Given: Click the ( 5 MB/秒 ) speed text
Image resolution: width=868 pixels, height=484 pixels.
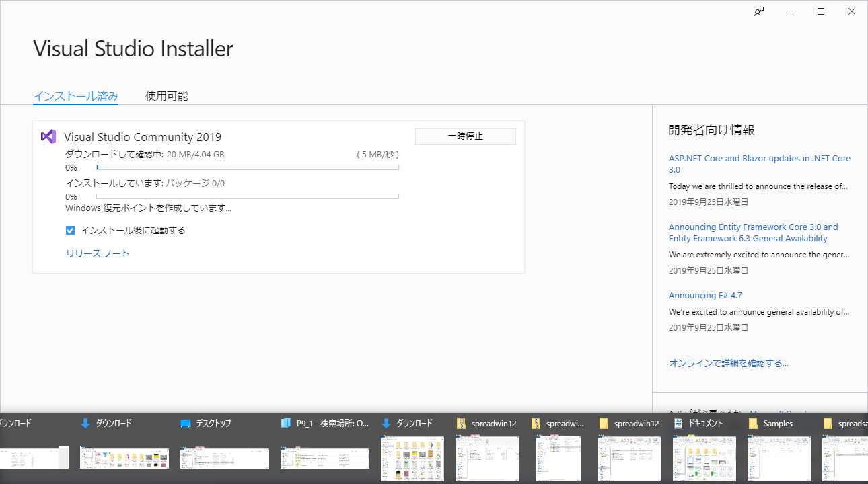Looking at the screenshot, I should tap(377, 154).
